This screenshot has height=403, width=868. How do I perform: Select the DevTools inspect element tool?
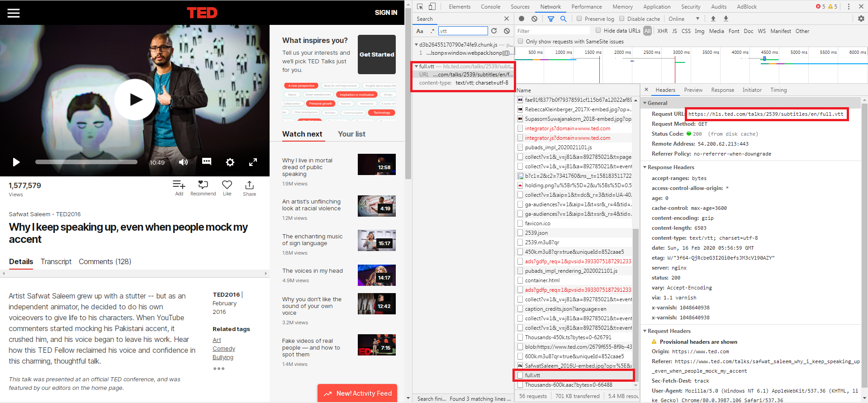click(x=420, y=6)
